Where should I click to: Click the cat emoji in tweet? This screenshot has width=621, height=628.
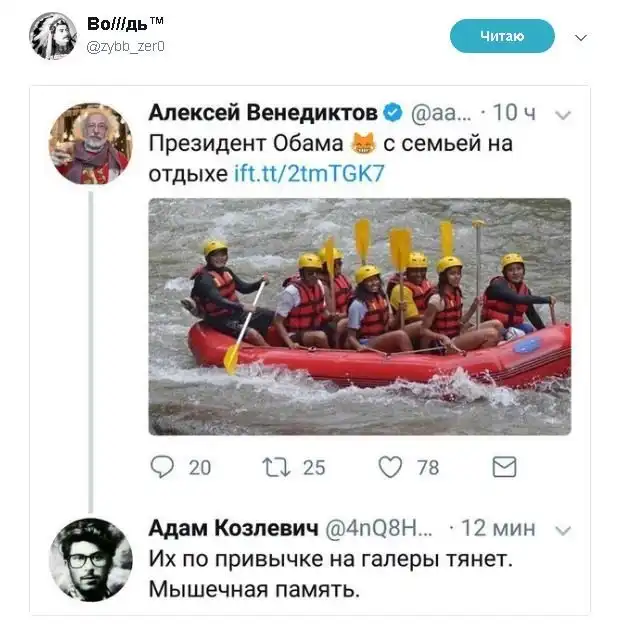tap(364, 143)
